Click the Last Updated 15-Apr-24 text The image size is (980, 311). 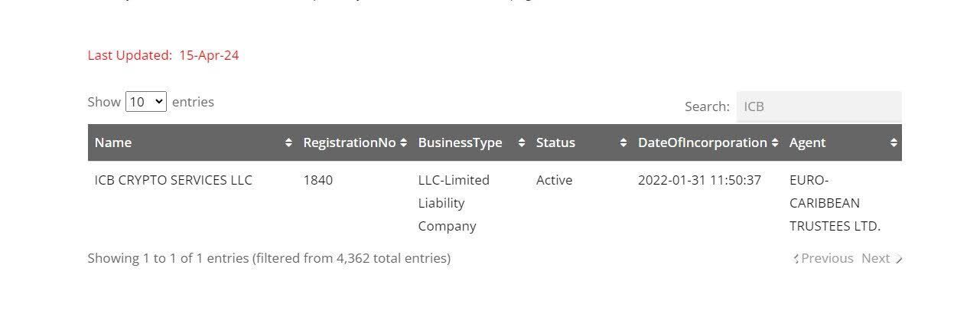point(163,55)
